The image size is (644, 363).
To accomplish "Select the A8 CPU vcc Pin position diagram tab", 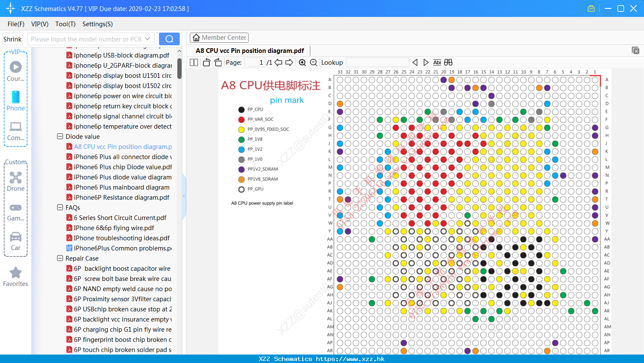I will pyautogui.click(x=250, y=51).
